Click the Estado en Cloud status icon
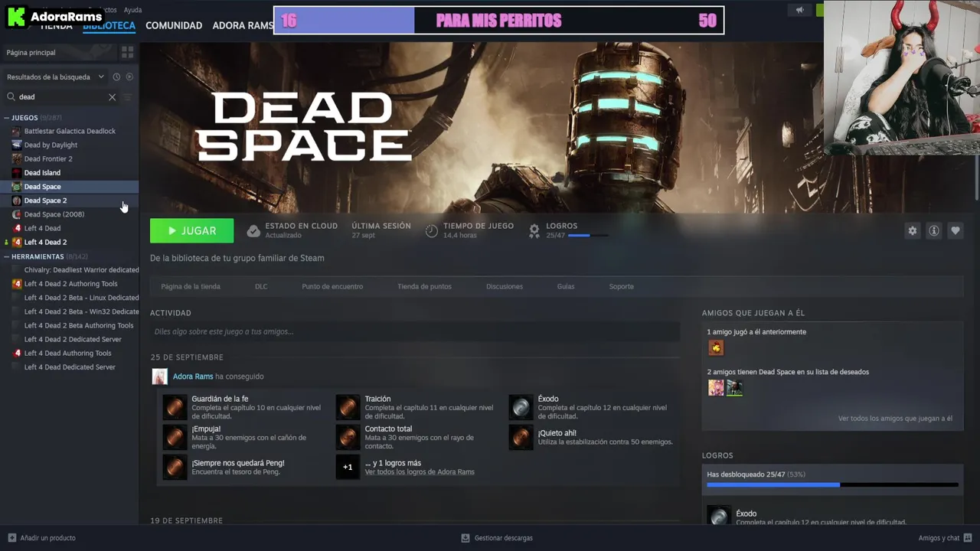 [253, 230]
